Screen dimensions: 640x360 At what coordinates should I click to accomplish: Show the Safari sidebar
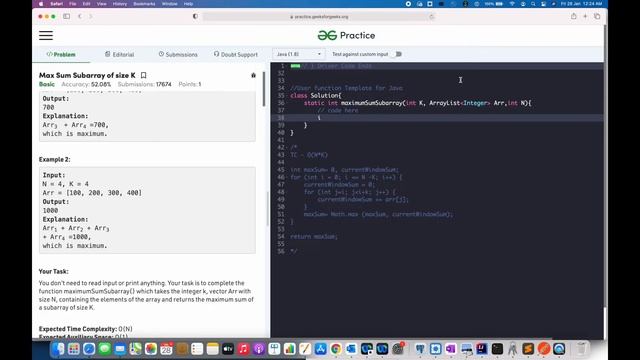tap(66, 16)
